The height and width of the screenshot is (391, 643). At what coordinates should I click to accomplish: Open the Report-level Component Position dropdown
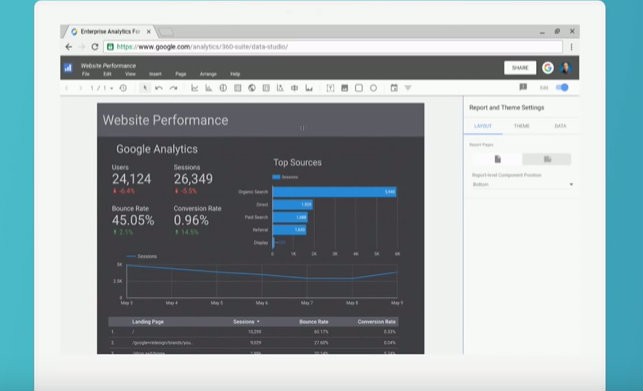[522, 184]
